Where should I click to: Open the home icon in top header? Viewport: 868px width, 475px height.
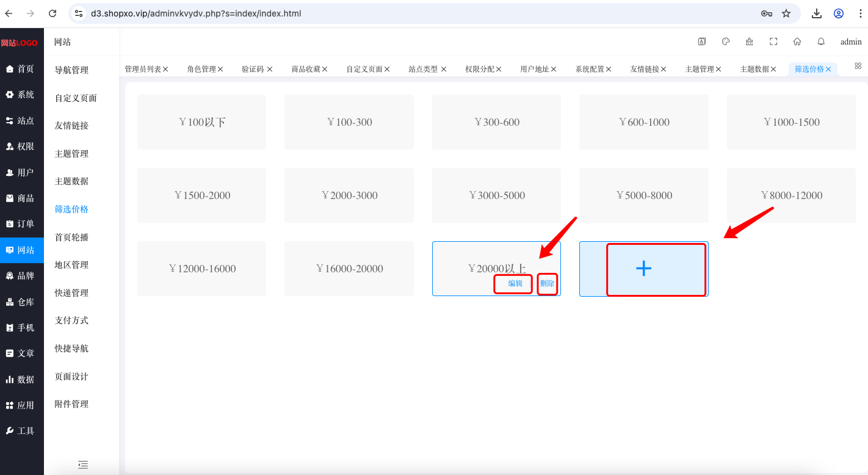click(797, 42)
